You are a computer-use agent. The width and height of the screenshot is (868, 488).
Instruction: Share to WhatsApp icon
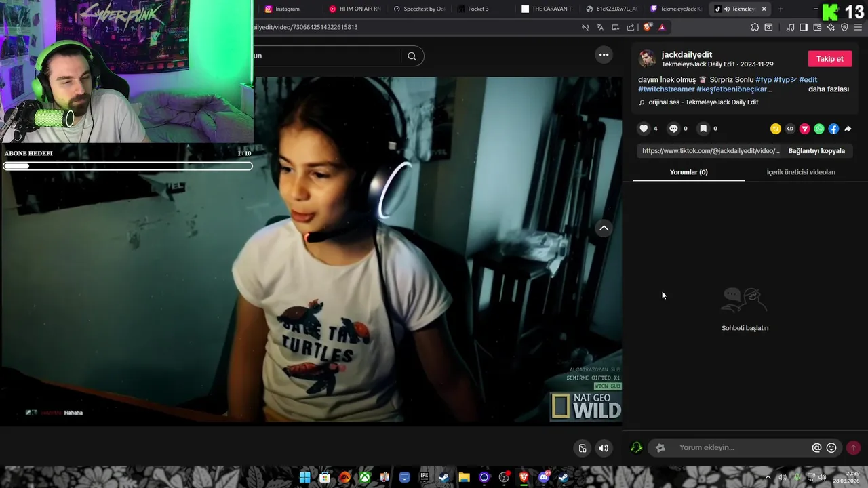coord(819,129)
